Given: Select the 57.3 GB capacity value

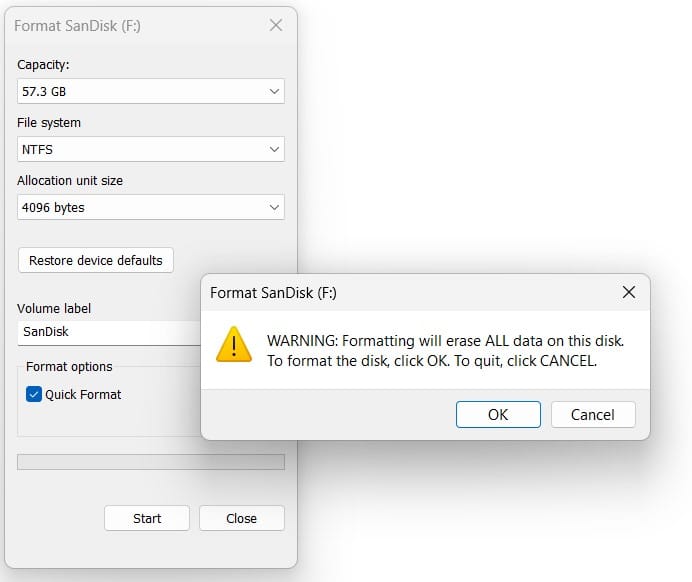Looking at the screenshot, I should pos(44,92).
